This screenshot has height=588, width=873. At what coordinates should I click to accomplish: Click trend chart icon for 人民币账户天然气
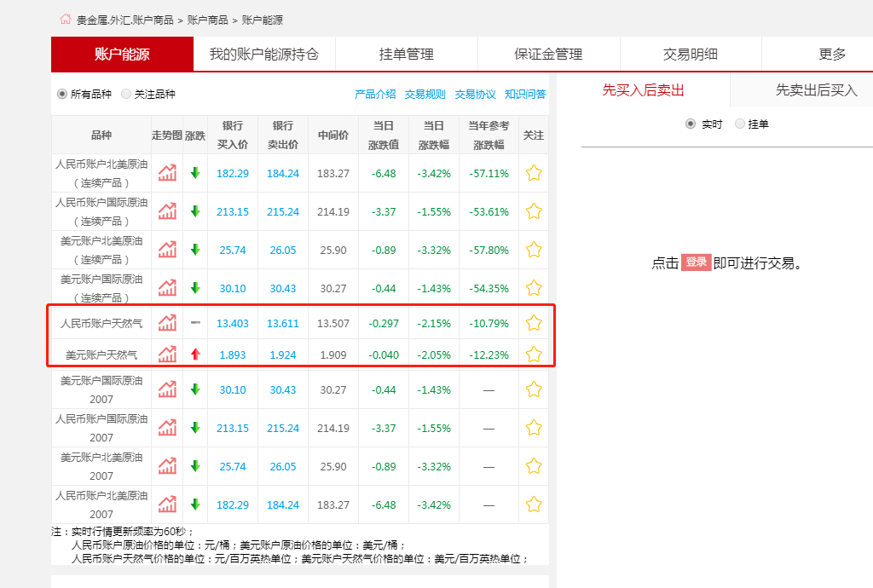click(x=167, y=323)
